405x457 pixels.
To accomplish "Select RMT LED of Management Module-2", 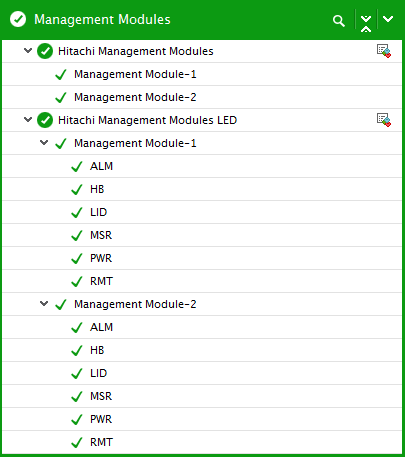I will [x=202, y=442].
